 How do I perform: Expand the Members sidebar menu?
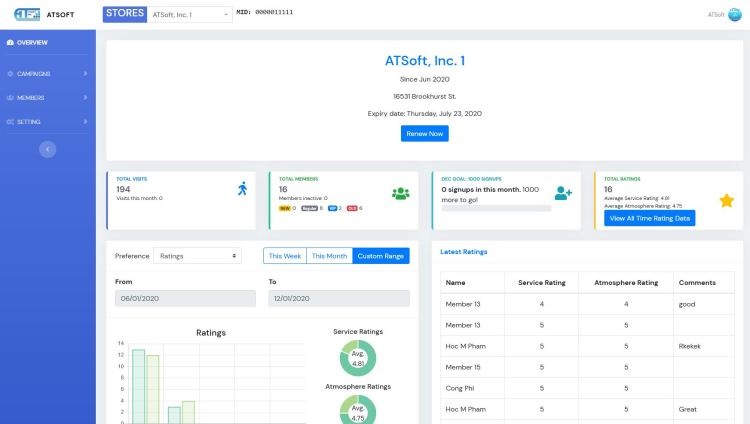pos(47,97)
